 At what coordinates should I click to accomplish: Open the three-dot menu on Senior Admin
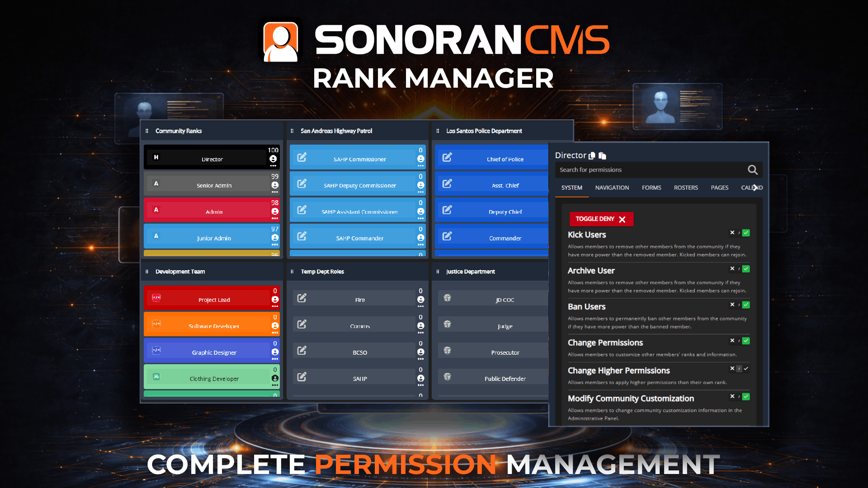pyautogui.click(x=275, y=192)
